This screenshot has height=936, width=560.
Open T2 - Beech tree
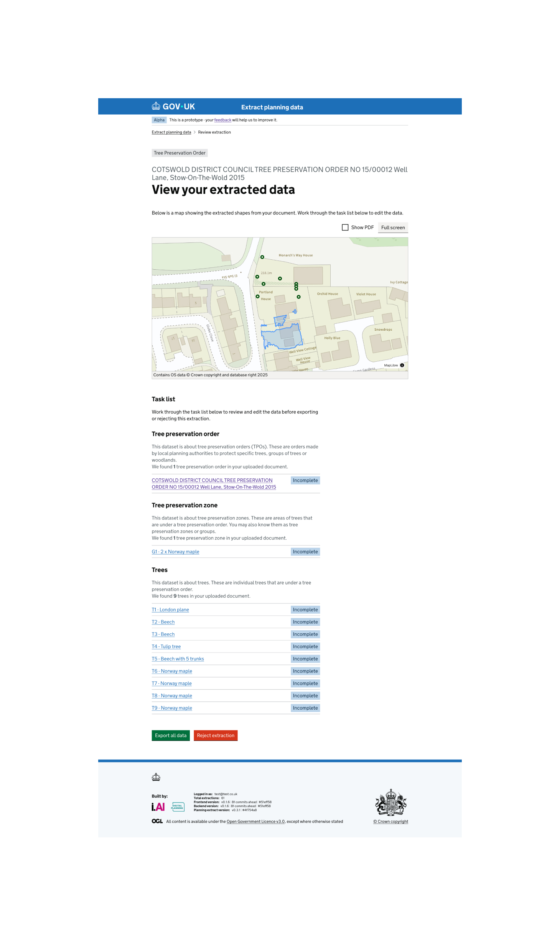[163, 622]
